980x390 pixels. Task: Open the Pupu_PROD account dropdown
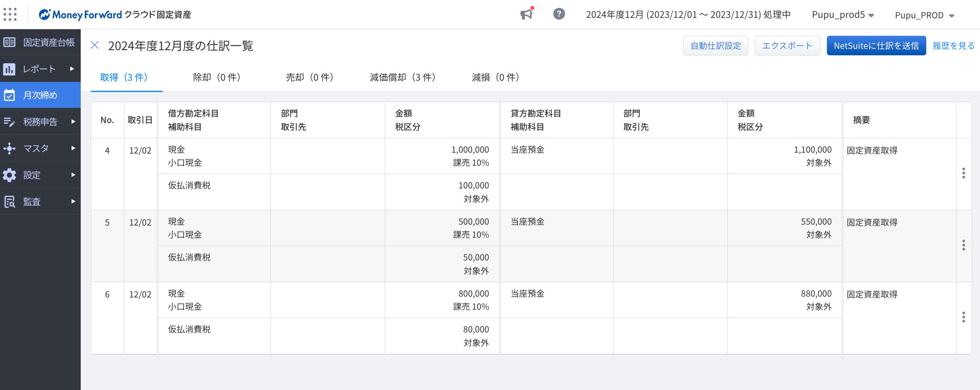[925, 15]
